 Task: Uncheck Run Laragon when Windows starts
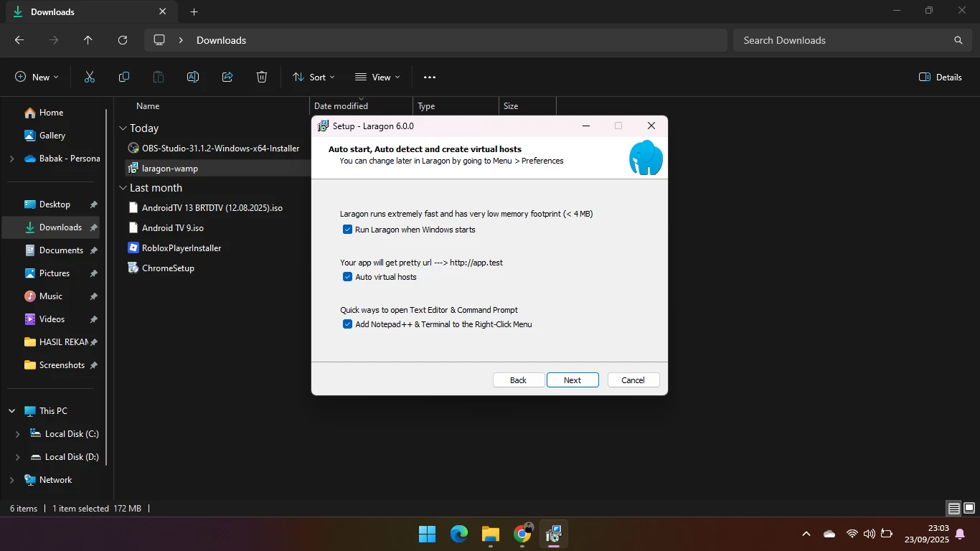348,230
